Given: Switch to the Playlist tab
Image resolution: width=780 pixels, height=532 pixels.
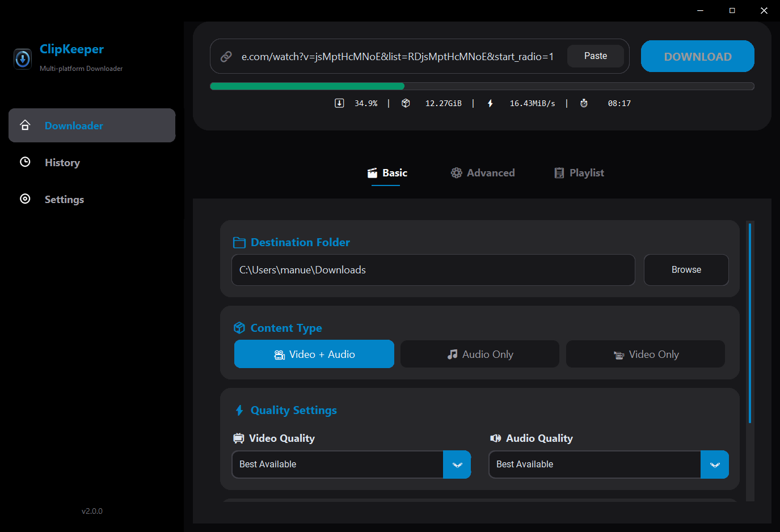Looking at the screenshot, I should pos(579,173).
